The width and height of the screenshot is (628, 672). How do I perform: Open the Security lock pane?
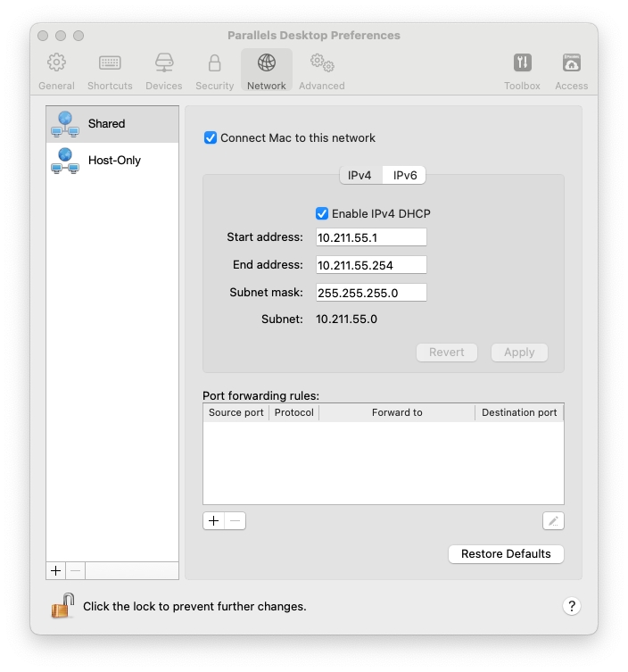pos(214,71)
